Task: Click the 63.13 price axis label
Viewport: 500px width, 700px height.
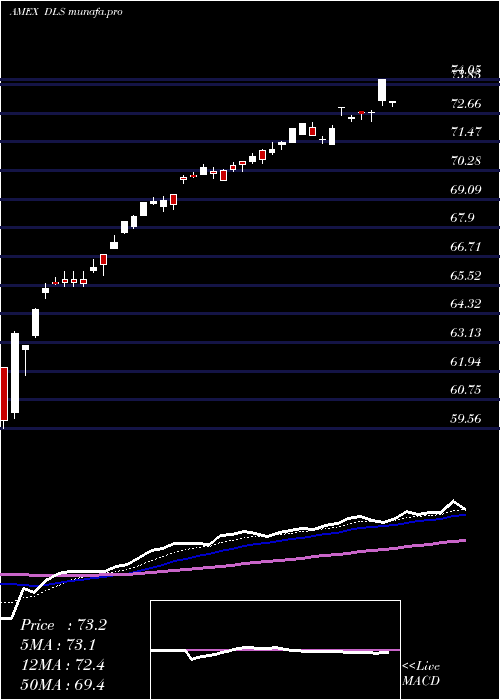Action: point(466,333)
